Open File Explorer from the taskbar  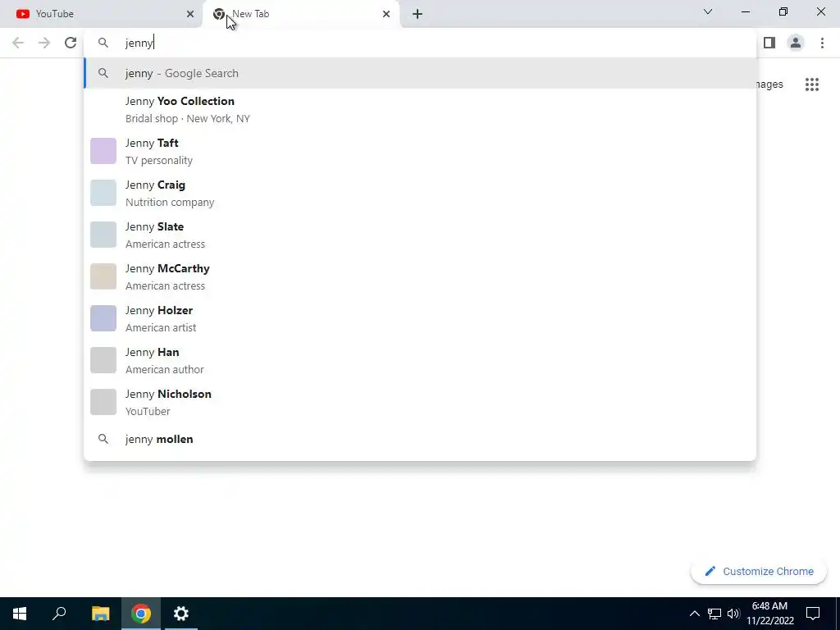pyautogui.click(x=100, y=614)
